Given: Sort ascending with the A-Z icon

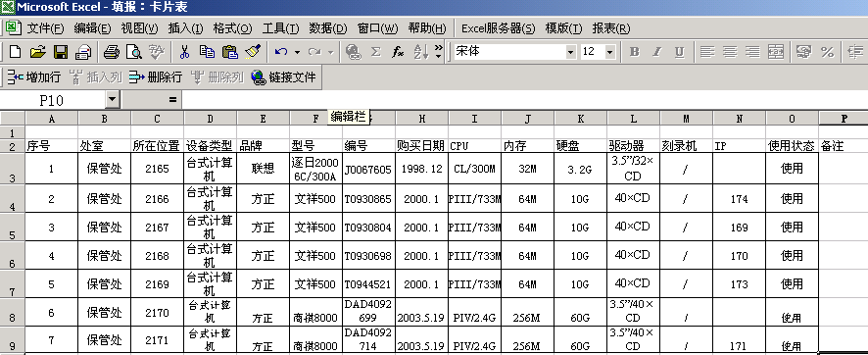Looking at the screenshot, I should 420,52.
